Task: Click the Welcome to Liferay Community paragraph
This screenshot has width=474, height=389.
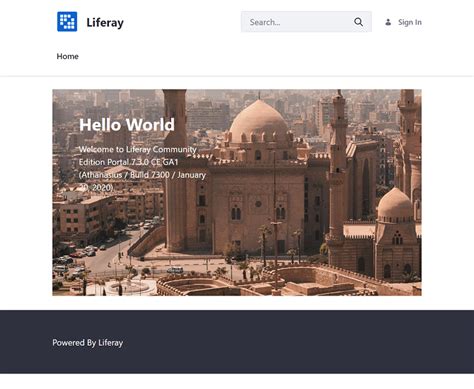Action: pyautogui.click(x=142, y=168)
